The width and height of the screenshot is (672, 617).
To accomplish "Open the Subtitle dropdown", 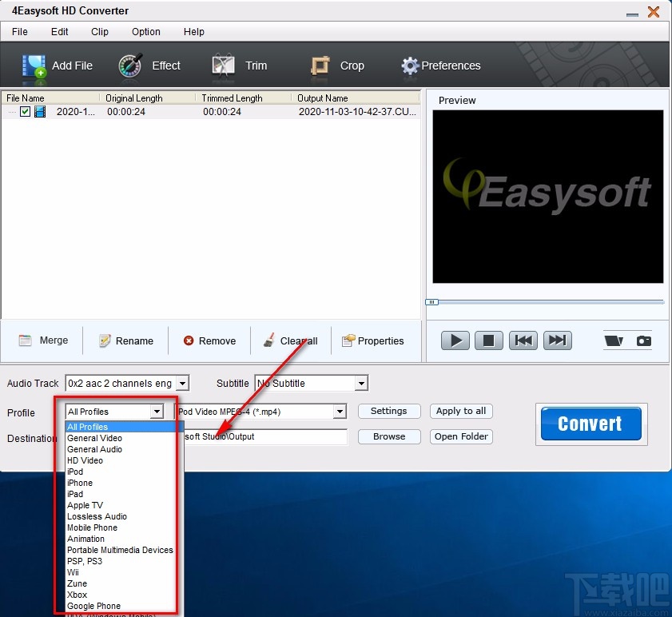I will point(360,383).
